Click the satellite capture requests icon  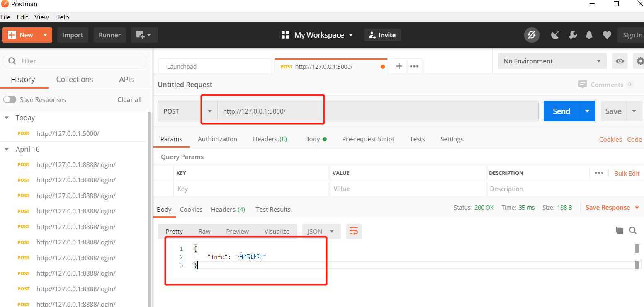pyautogui.click(x=555, y=35)
